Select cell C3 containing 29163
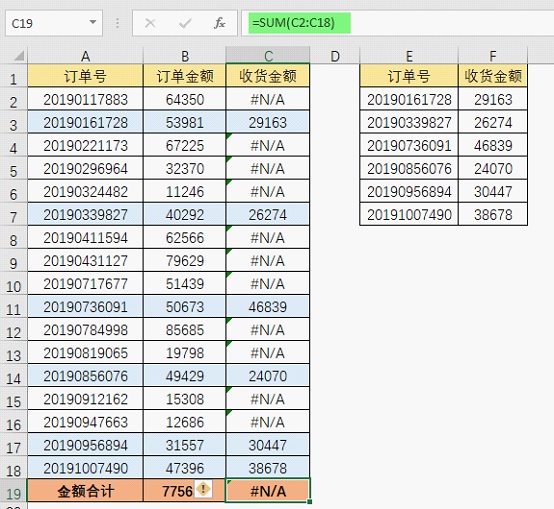The image size is (554, 509). coord(268,122)
